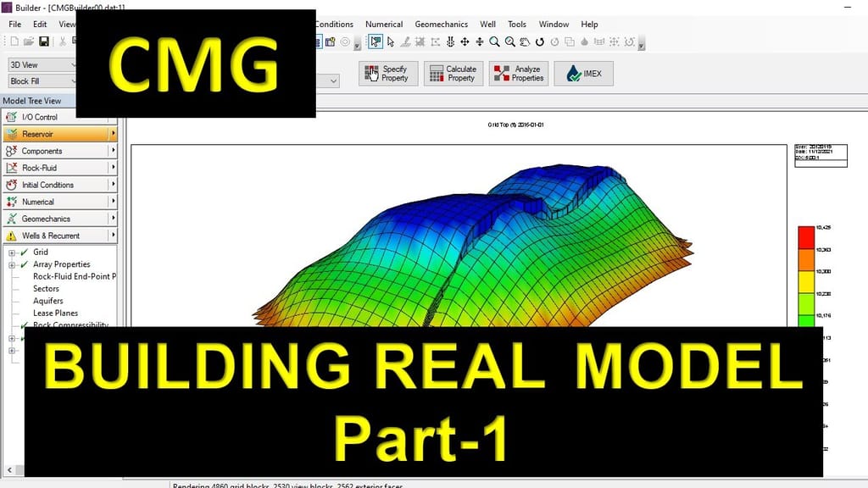Select Aquifers in the model tree
The image size is (868, 488).
click(x=48, y=301)
